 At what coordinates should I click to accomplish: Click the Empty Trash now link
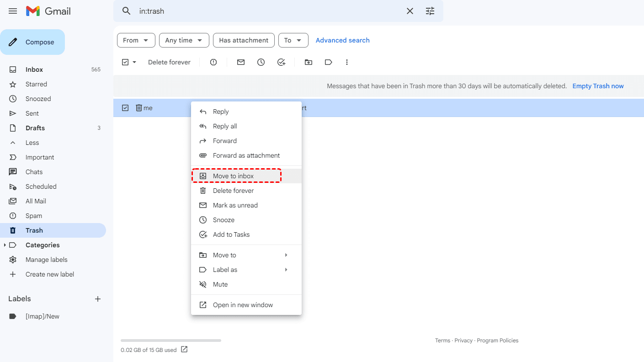point(598,86)
